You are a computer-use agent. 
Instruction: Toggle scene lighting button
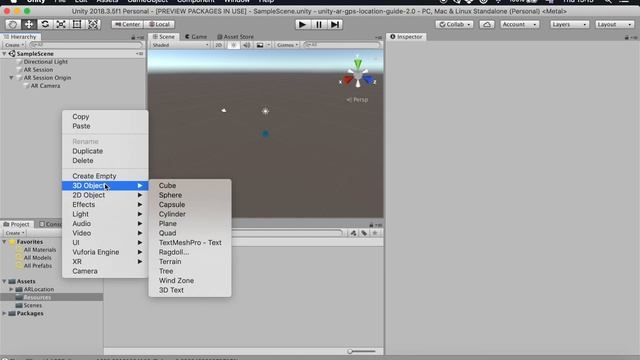(x=233, y=45)
